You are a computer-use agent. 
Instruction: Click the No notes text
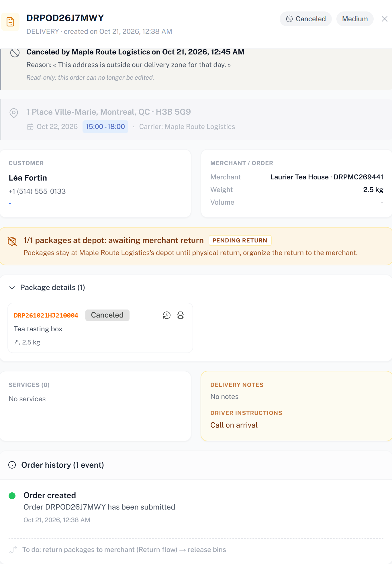tap(225, 397)
